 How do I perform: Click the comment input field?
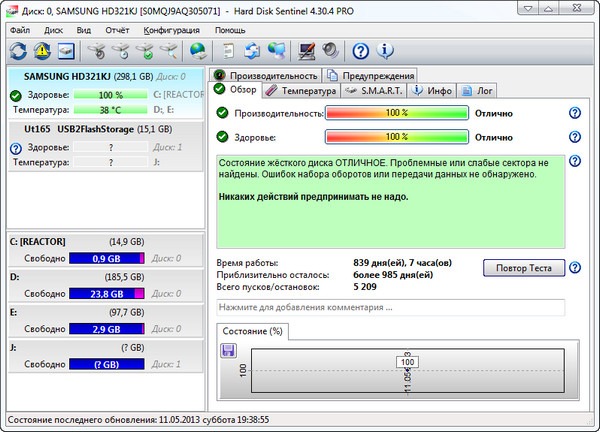pos(390,307)
